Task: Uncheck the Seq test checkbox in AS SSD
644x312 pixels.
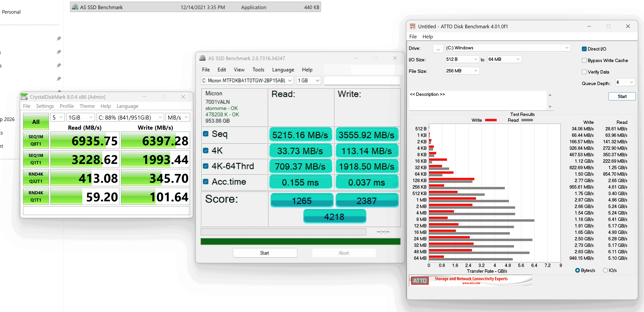Action: click(206, 134)
